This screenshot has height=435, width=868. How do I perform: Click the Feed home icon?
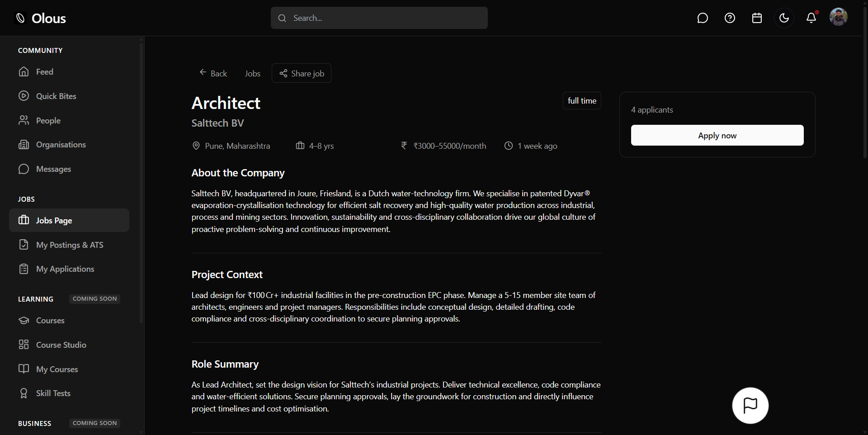(x=24, y=71)
